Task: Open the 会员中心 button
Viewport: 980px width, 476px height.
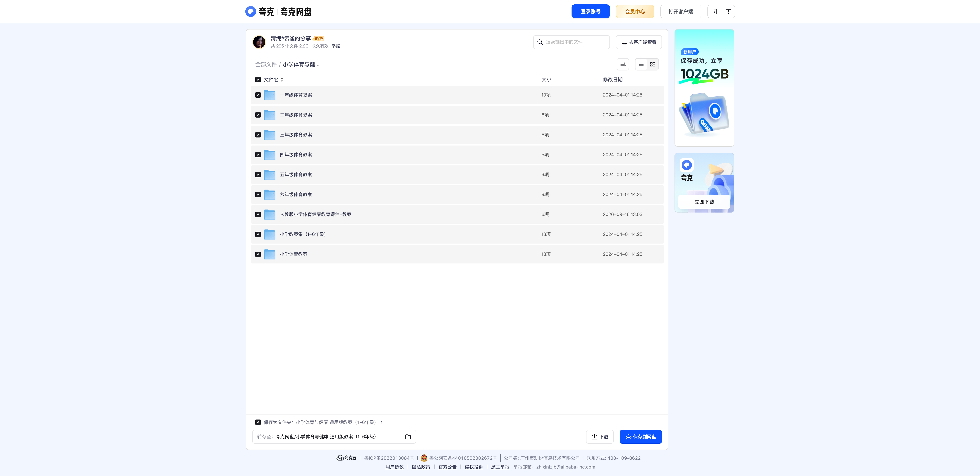Action: coord(635,11)
